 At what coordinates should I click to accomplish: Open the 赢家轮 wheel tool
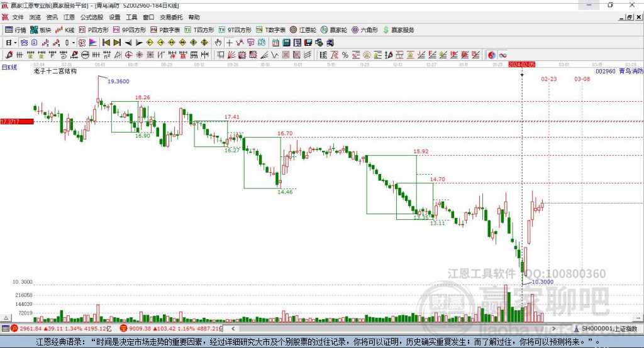(x=334, y=30)
